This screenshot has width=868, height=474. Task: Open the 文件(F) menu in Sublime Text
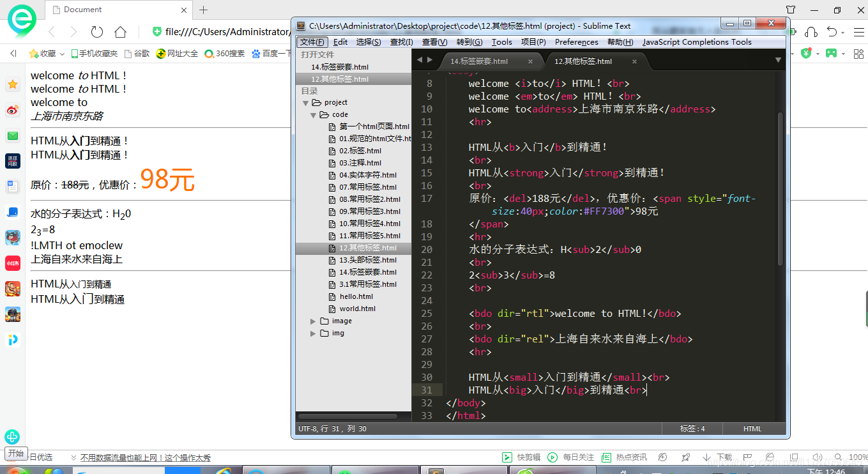313,42
